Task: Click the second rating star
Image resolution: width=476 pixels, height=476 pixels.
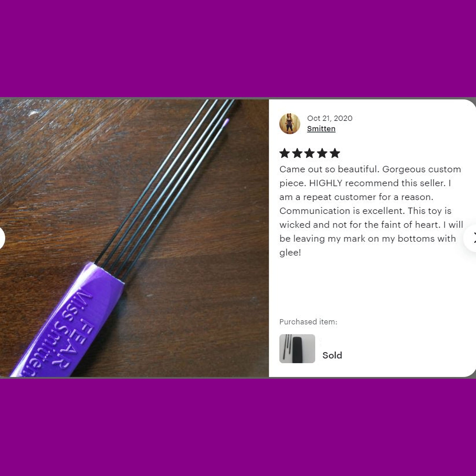Action: coord(297,153)
